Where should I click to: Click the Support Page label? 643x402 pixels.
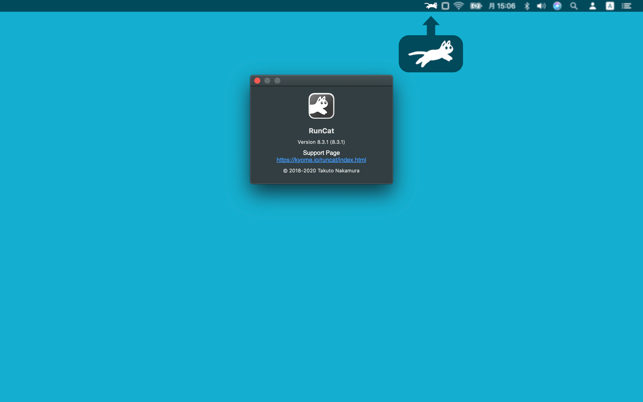pyautogui.click(x=321, y=153)
